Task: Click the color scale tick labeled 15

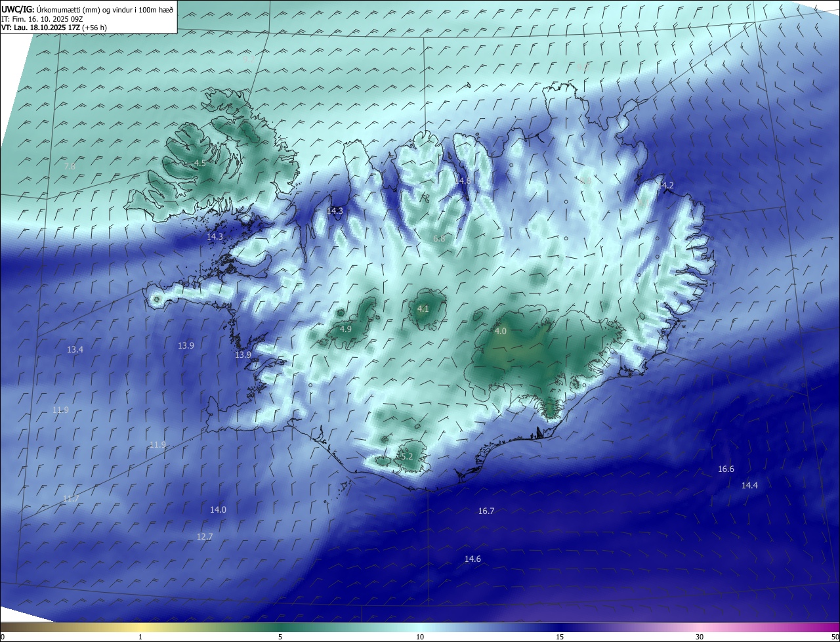Action: tap(560, 637)
